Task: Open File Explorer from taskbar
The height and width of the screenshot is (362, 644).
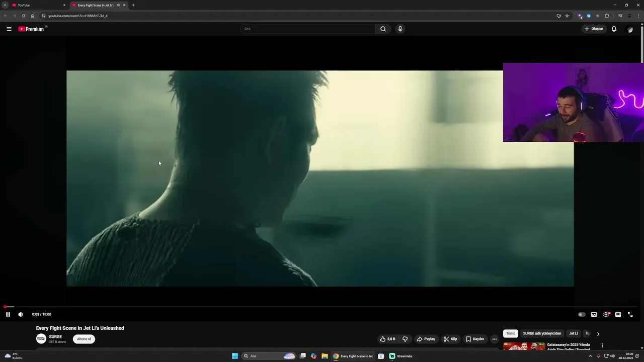Action: (x=325, y=356)
